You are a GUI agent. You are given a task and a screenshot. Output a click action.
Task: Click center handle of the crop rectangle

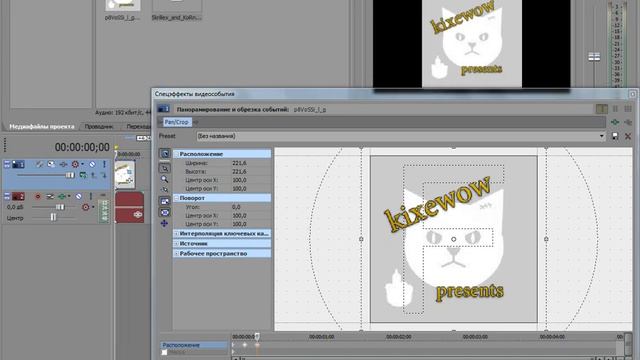(453, 239)
